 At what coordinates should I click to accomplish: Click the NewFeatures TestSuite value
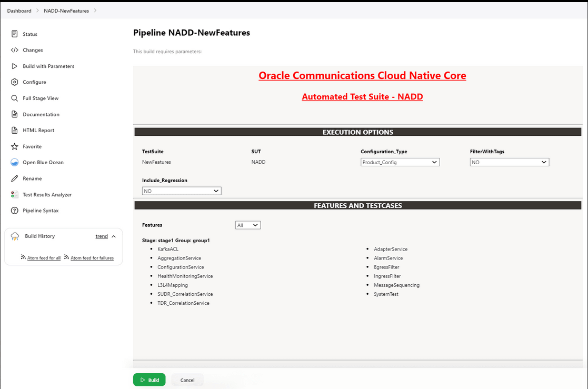tap(156, 162)
